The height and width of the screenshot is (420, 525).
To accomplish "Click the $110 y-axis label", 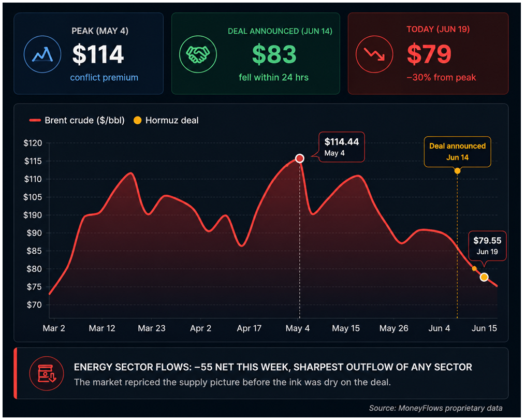I will 33,179.
